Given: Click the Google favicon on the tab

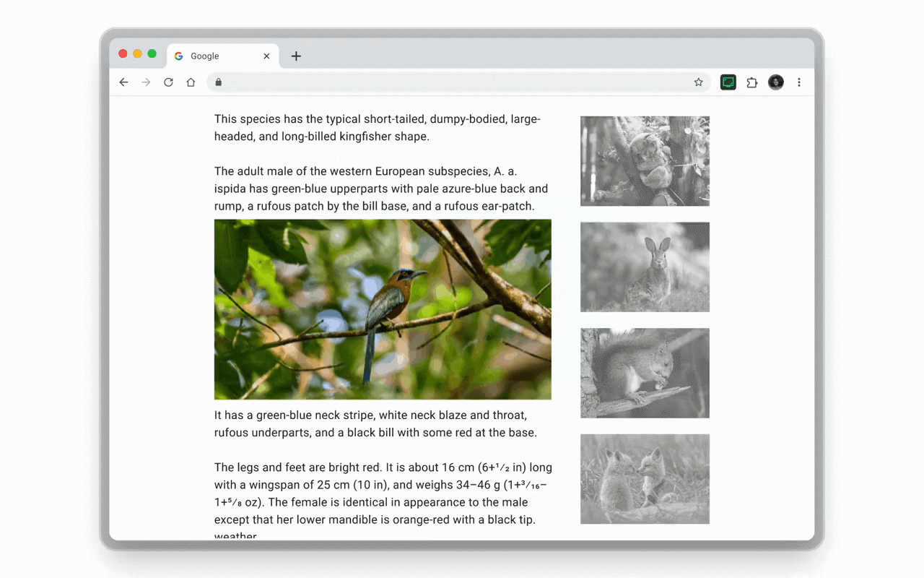Looking at the screenshot, I should point(178,56).
